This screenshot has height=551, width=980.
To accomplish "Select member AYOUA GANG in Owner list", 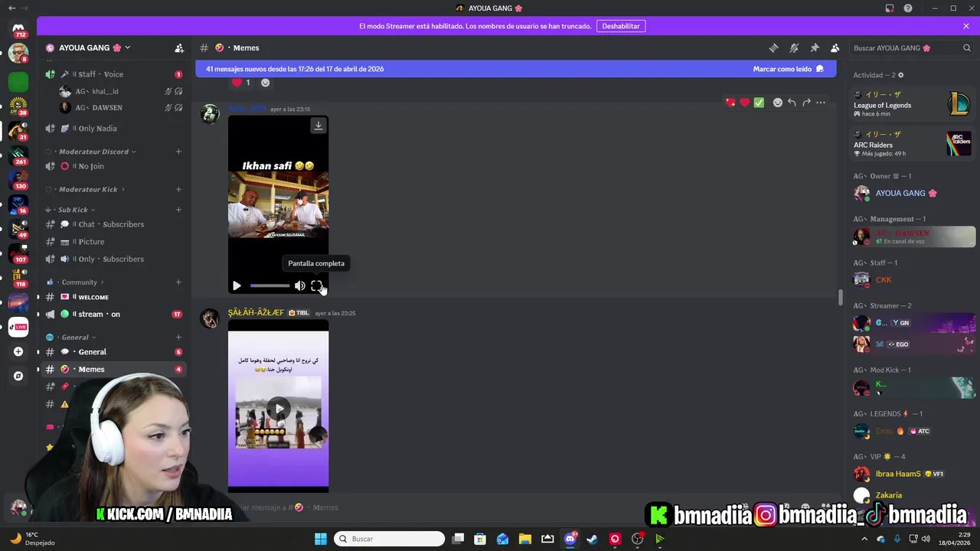I will (913, 193).
